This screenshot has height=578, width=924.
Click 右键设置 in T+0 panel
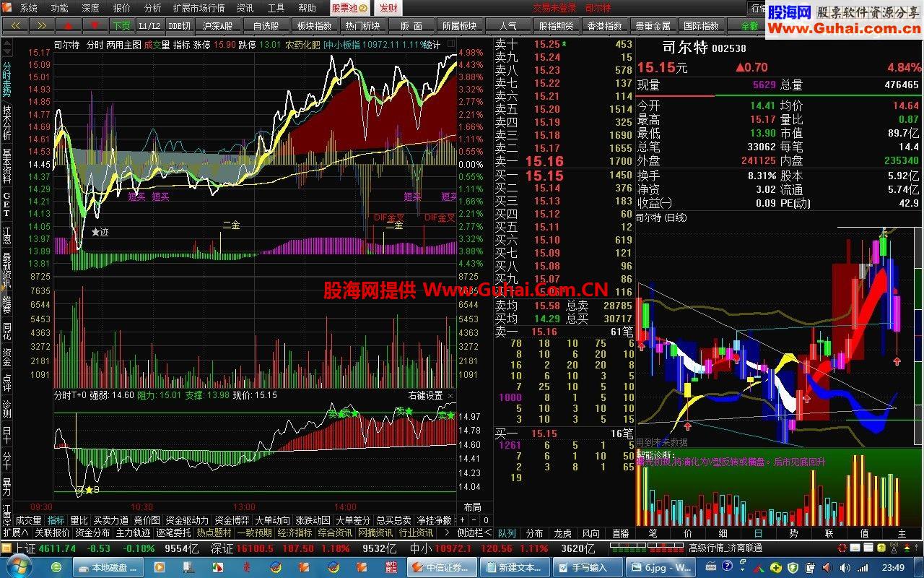(425, 395)
